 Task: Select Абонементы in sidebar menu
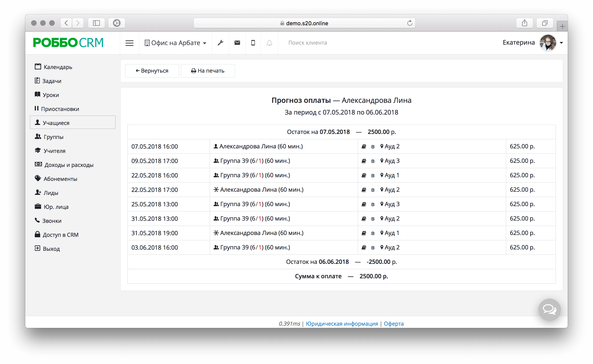coord(60,179)
